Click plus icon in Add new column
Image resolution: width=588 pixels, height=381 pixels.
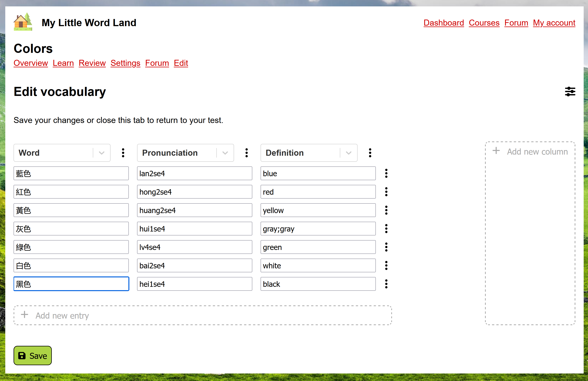(496, 151)
